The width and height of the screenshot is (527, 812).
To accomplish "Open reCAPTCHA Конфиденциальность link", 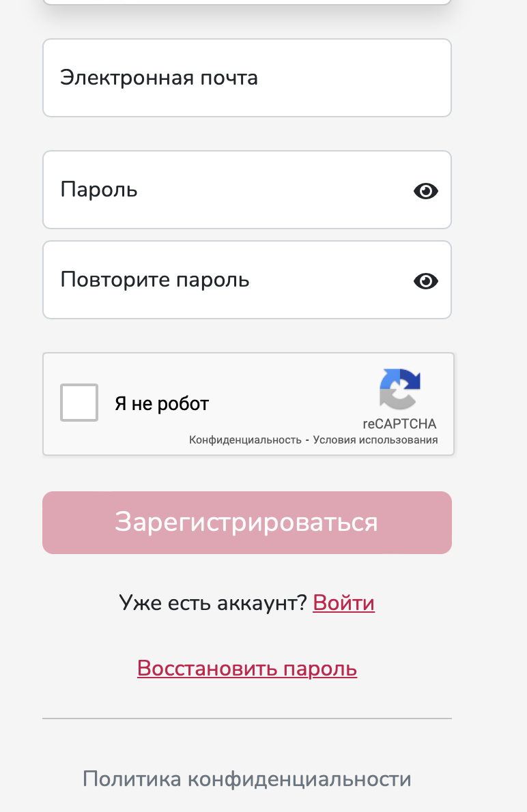I will 245,440.
